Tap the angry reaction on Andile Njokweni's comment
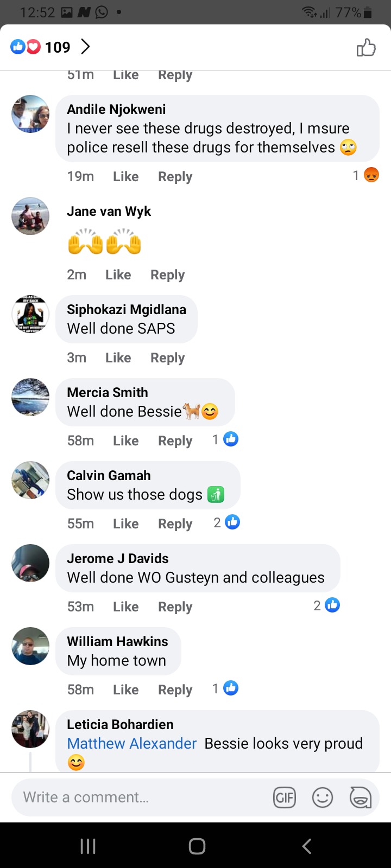Screen dimensions: 391x868 [371, 175]
